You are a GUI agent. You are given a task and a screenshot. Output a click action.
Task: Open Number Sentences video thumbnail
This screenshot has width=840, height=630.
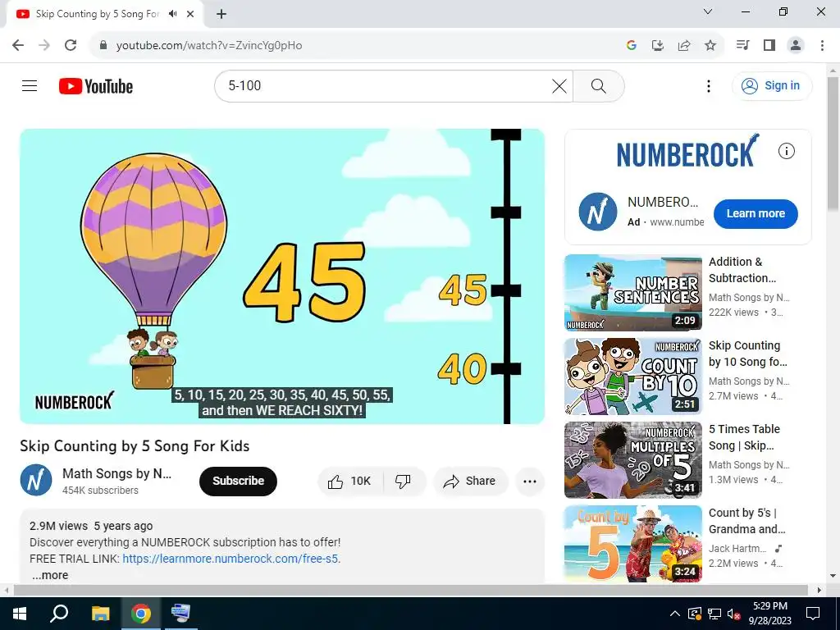(x=632, y=293)
